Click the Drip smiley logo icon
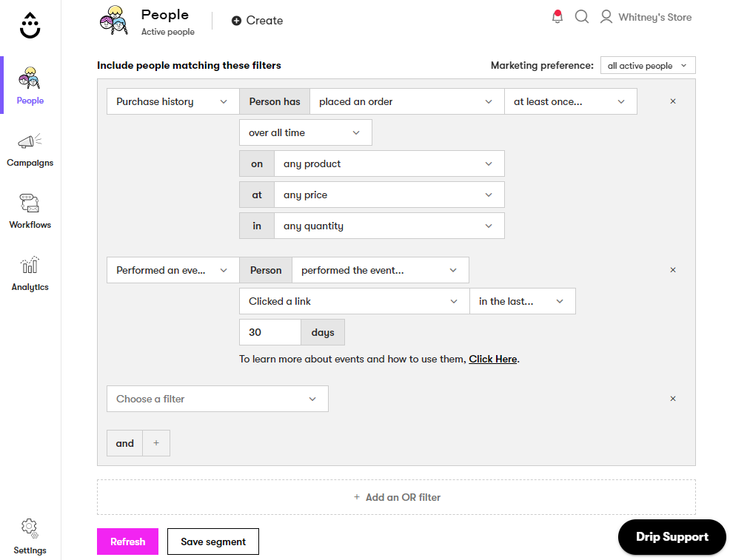Screen dimensions: 730x560 30,25
